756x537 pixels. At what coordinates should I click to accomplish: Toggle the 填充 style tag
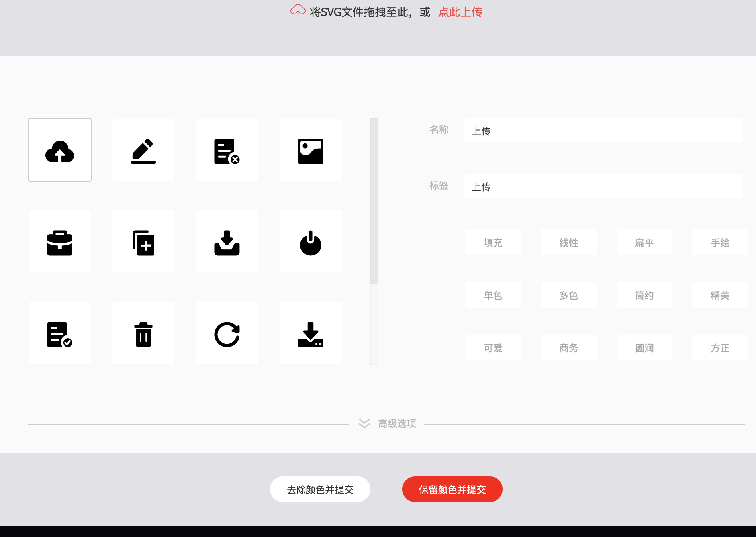point(493,242)
